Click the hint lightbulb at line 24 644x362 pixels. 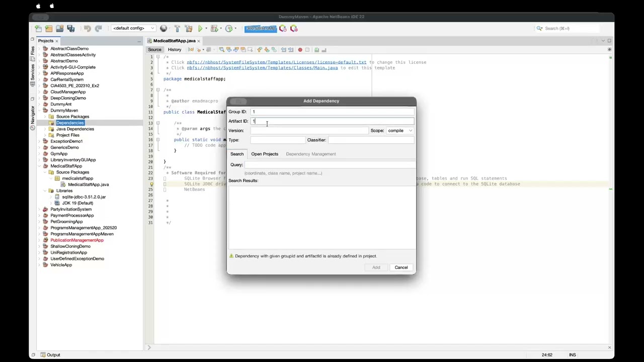point(151,184)
